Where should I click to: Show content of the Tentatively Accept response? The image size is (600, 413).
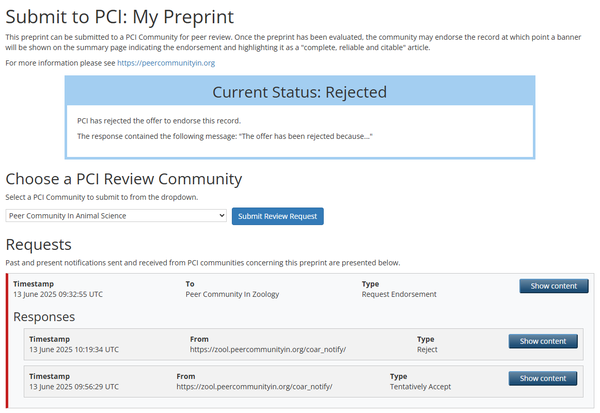click(543, 378)
